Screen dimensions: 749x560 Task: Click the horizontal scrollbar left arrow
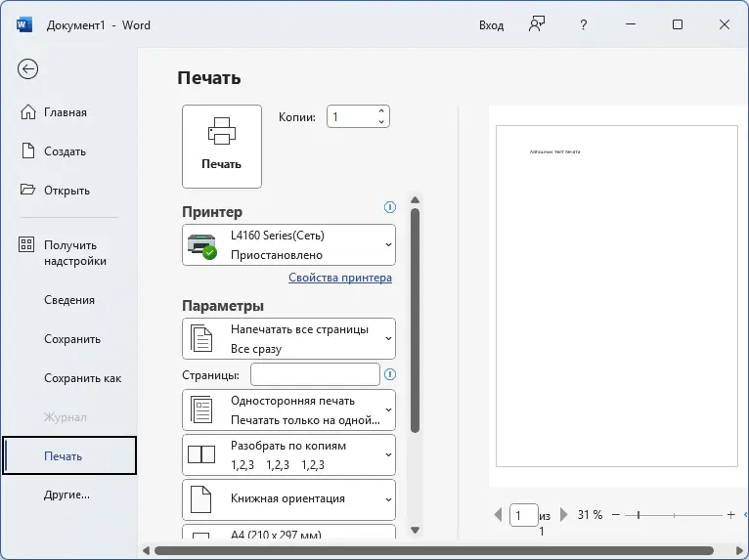(146, 550)
